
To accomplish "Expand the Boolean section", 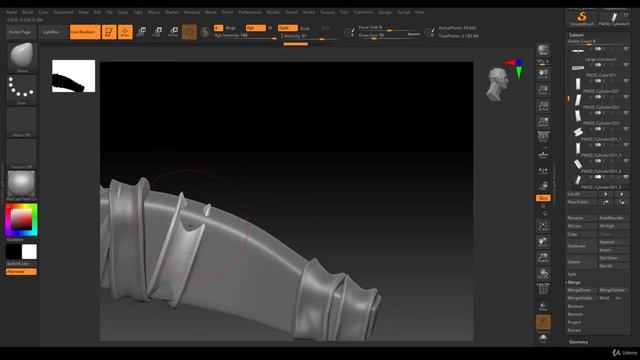I will (x=576, y=307).
